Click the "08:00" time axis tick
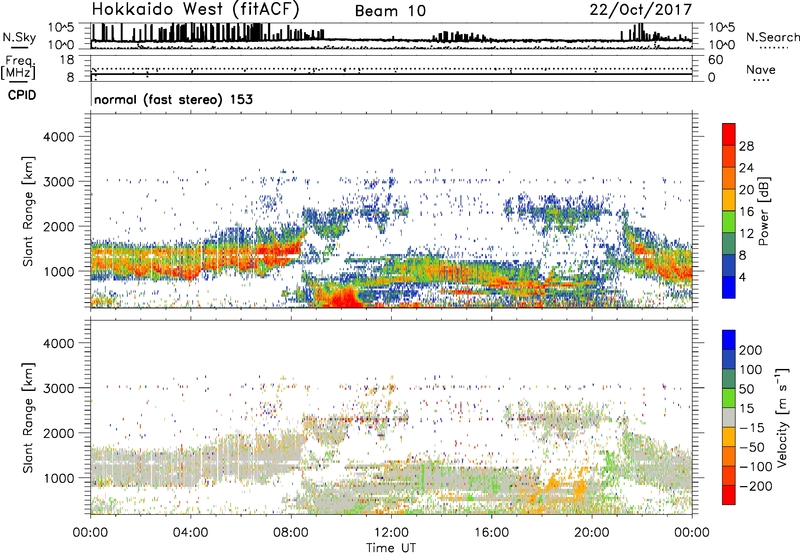800x554 pixels. point(291,533)
